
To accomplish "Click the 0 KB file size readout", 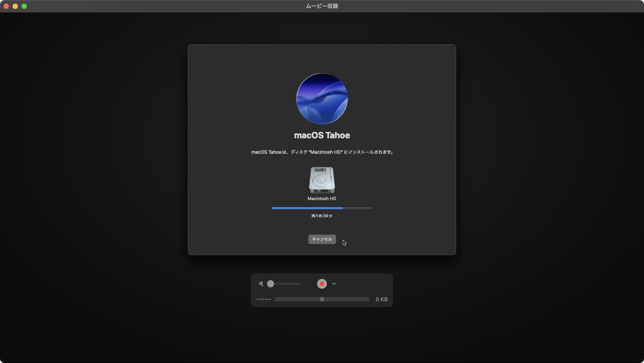I will 381,299.
